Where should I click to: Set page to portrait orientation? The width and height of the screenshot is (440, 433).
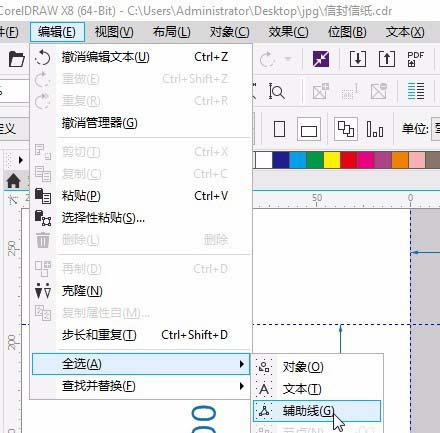pos(279,129)
